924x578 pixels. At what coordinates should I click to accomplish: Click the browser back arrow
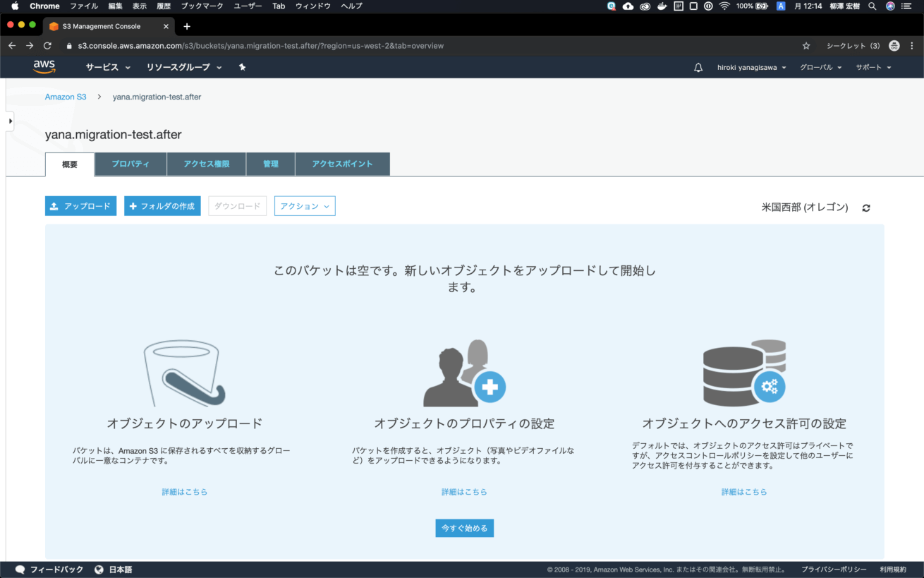pyautogui.click(x=12, y=46)
